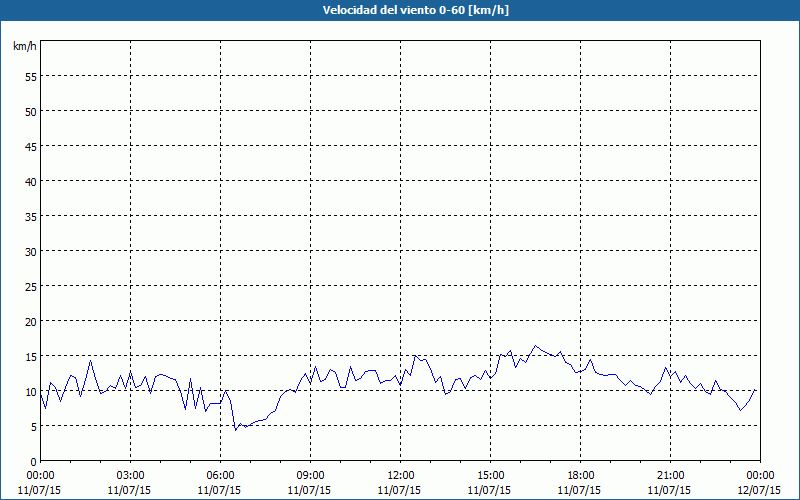Click the y-axis value 40

[x=31, y=182]
